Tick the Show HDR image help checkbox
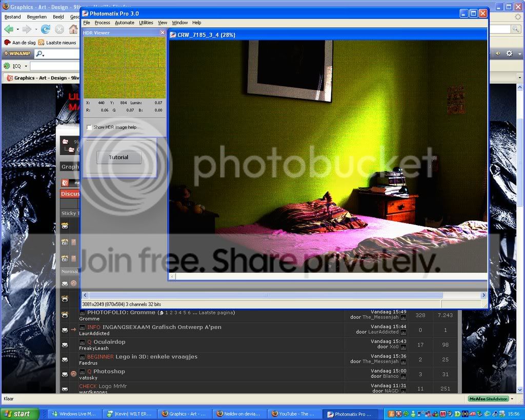 click(89, 127)
